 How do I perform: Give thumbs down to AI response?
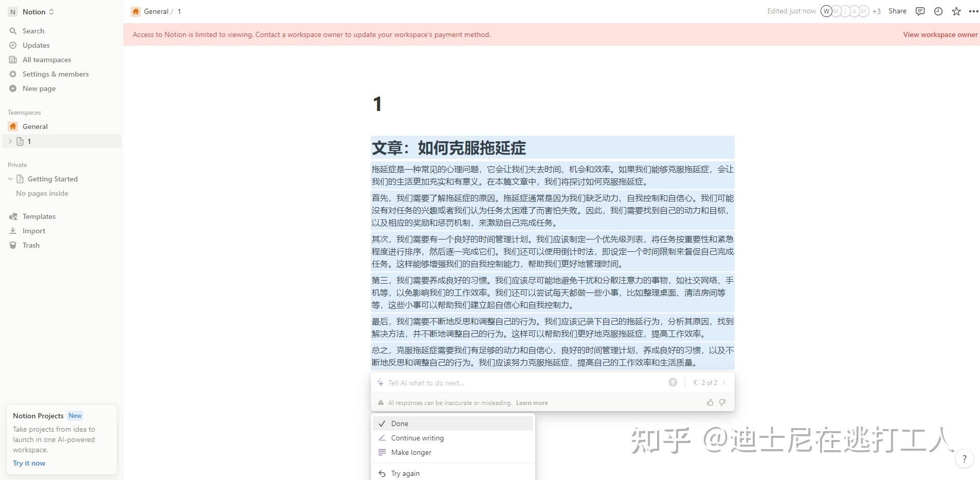point(722,402)
